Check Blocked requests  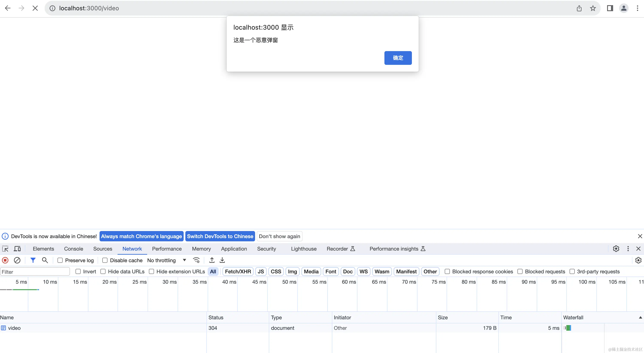(520, 271)
